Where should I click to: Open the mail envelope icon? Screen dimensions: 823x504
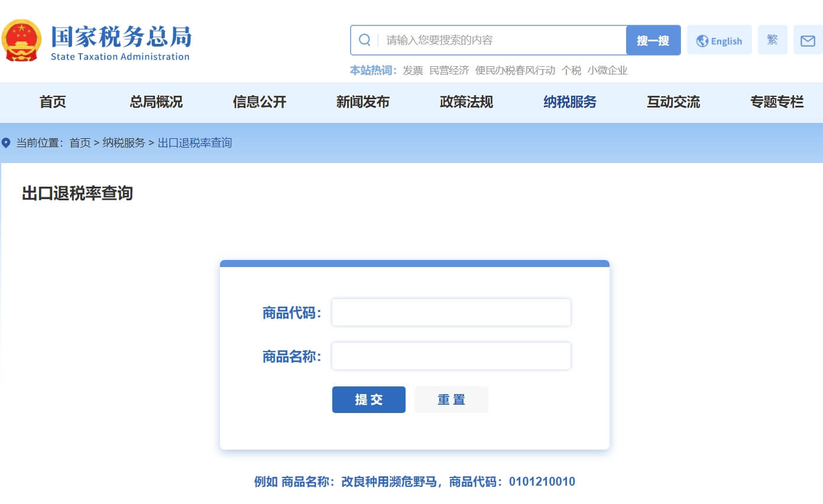(808, 40)
